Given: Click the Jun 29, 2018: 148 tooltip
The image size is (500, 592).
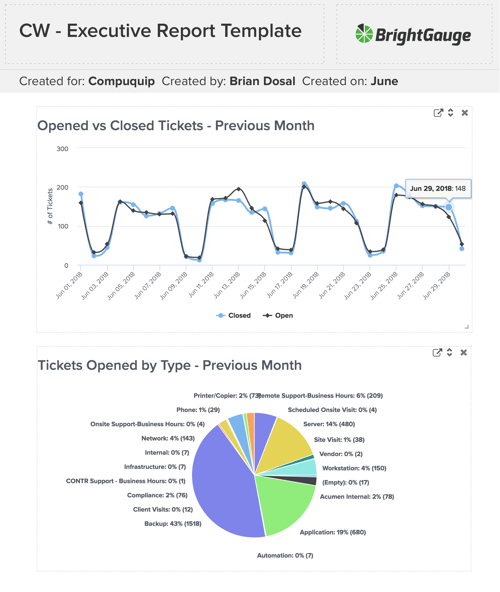Looking at the screenshot, I should [438, 188].
